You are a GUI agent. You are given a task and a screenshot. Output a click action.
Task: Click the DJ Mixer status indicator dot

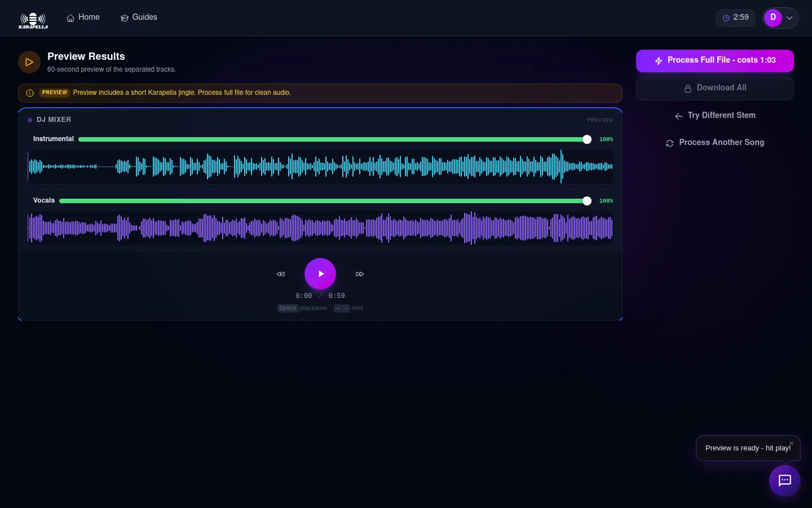coord(30,120)
